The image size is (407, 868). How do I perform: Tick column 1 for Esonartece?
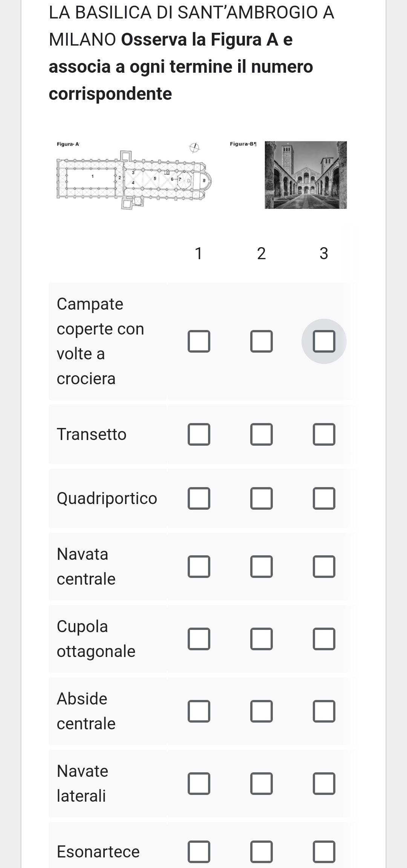click(199, 851)
